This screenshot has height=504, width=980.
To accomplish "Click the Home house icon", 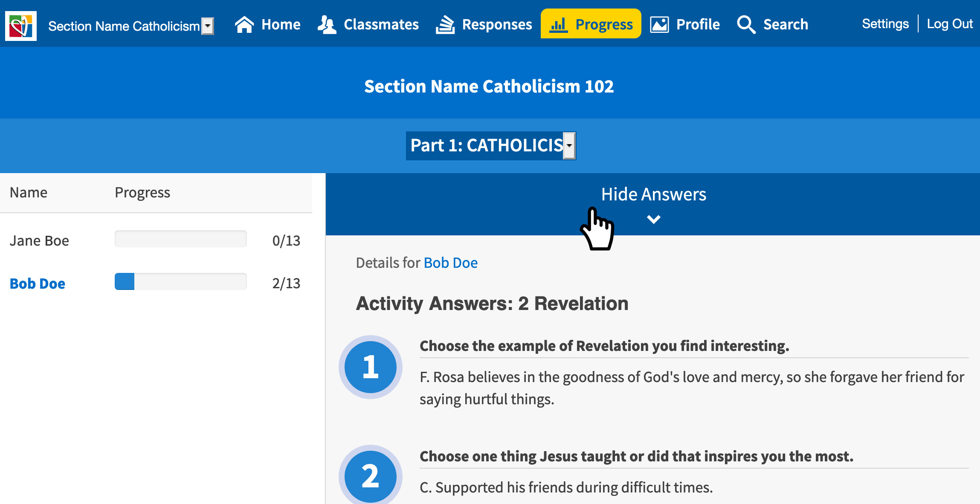I will tap(244, 24).
